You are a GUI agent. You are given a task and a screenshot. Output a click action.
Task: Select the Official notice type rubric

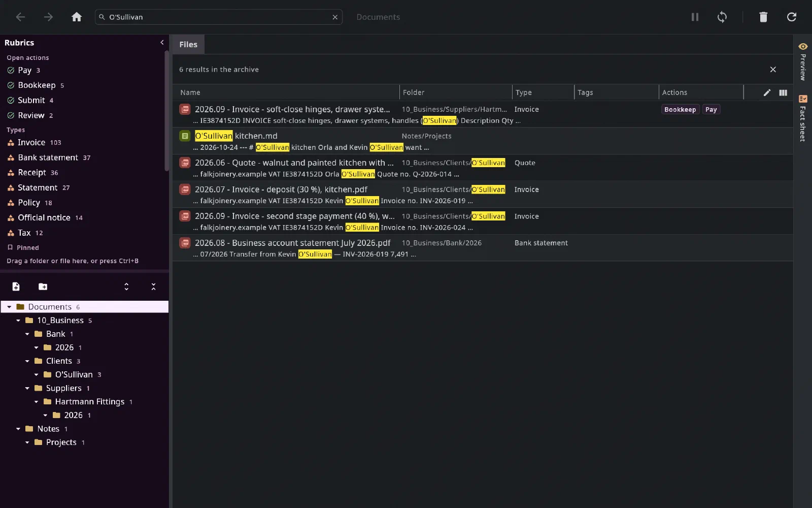point(45,218)
